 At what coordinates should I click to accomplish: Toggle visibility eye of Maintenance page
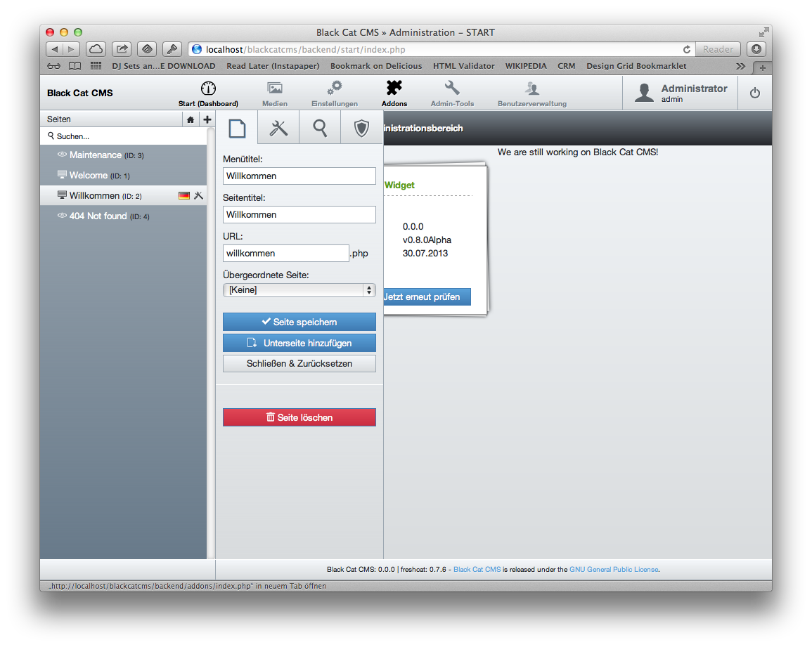(62, 155)
